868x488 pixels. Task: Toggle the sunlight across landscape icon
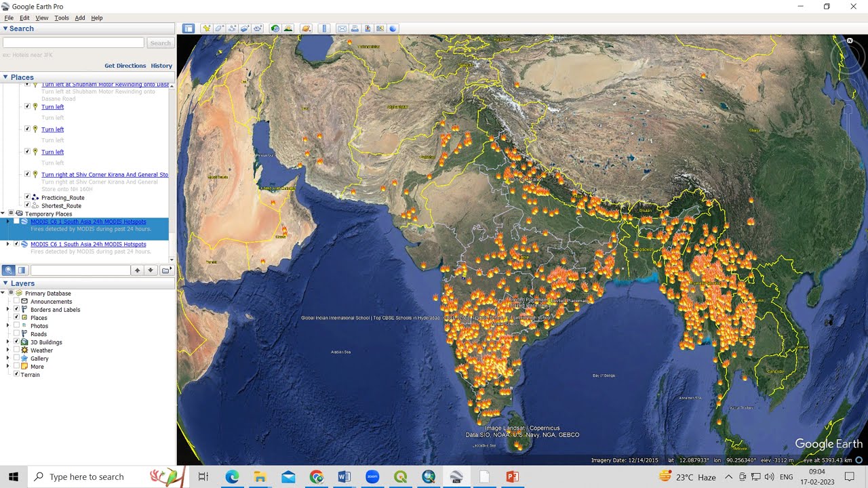288,28
